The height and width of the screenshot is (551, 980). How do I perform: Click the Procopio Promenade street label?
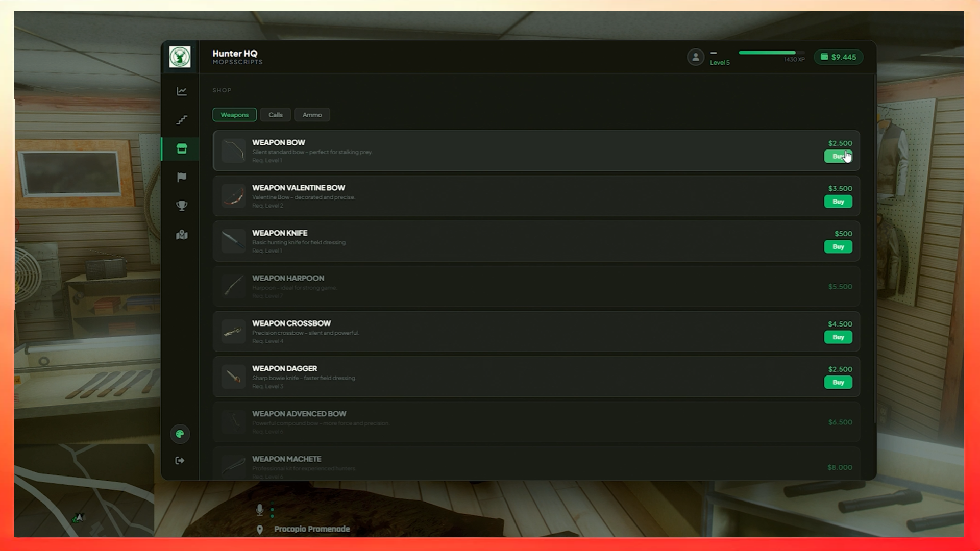point(312,529)
